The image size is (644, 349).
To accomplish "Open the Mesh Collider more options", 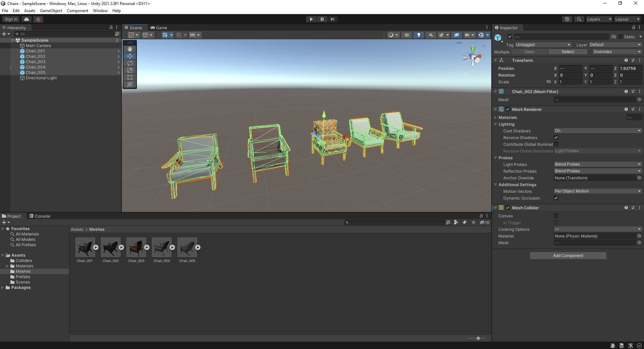I will 640,208.
